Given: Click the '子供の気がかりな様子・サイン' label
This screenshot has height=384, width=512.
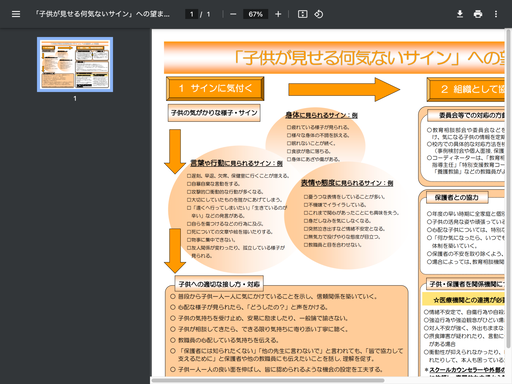Looking at the screenshot, I should coord(214,113).
